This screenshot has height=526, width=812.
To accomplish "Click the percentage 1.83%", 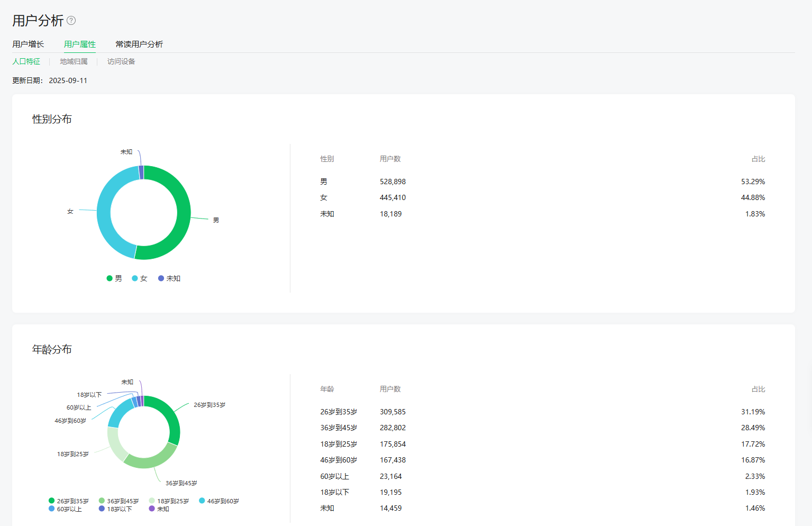I will 755,214.
